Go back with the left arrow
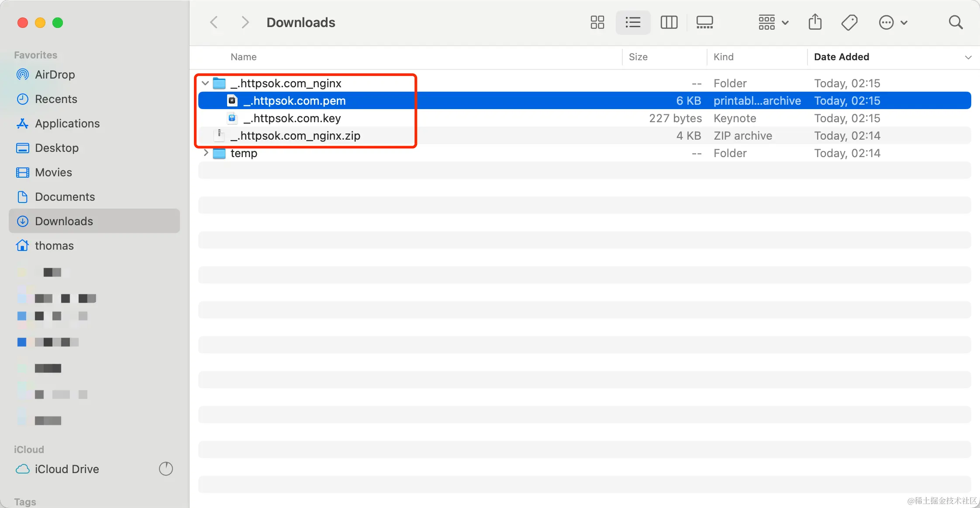This screenshot has height=508, width=980. (x=214, y=22)
